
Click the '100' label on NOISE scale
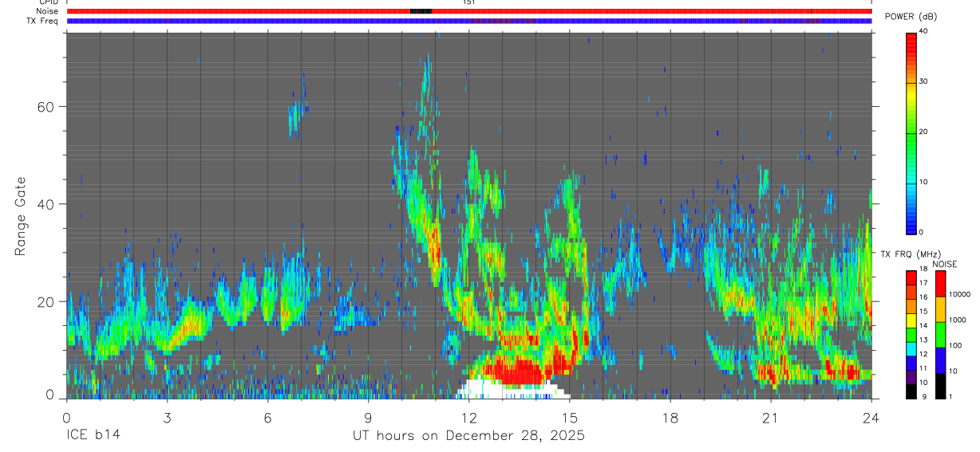954,345
